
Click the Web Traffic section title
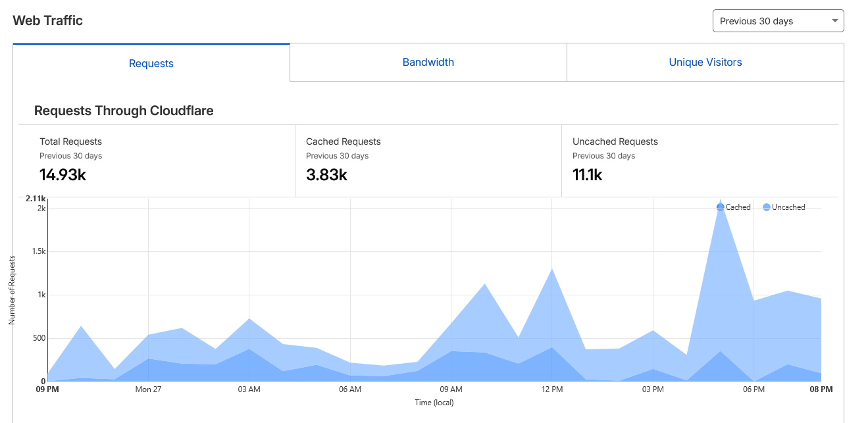(48, 20)
